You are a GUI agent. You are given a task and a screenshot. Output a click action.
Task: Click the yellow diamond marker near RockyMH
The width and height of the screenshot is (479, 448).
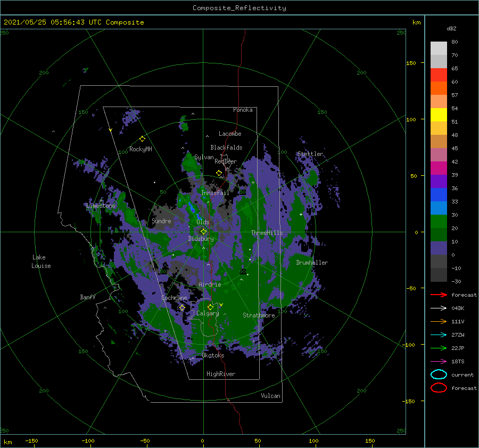pyautogui.click(x=142, y=139)
